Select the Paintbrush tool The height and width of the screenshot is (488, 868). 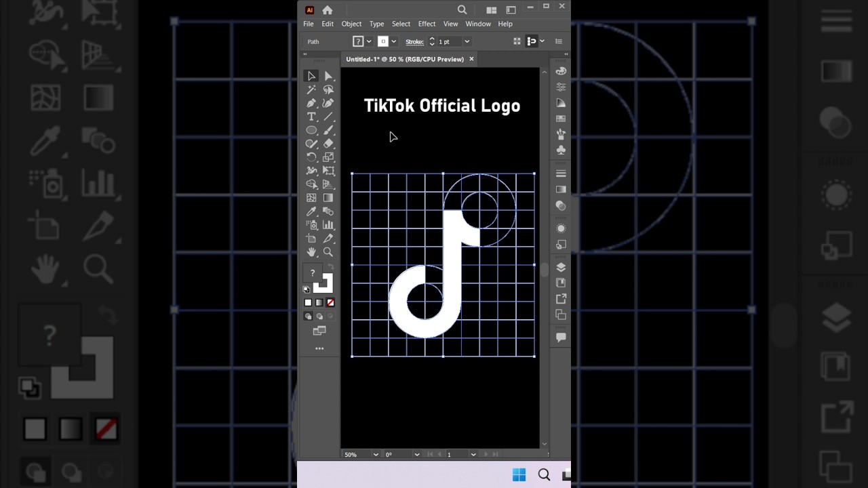tap(328, 130)
